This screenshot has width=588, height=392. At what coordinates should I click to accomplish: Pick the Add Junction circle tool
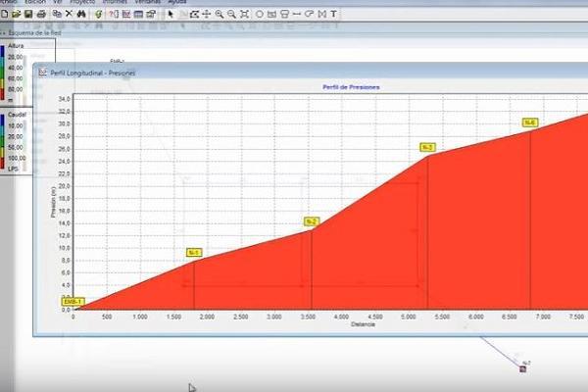click(260, 15)
